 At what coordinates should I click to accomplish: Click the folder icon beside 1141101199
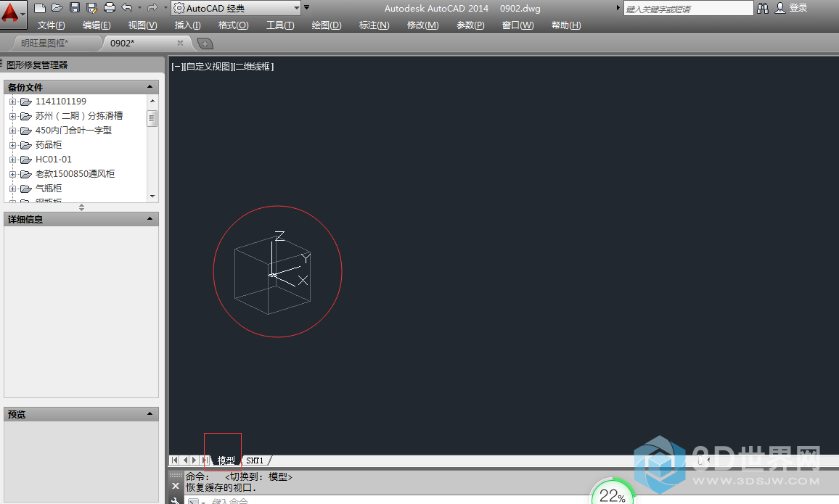(x=25, y=102)
